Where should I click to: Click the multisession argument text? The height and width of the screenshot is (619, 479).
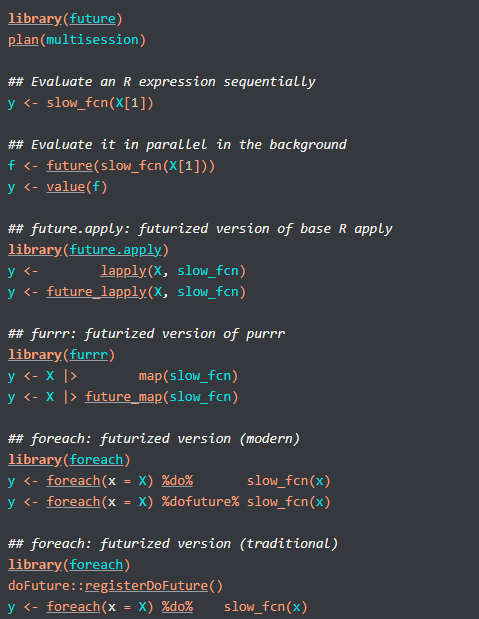(x=93, y=40)
